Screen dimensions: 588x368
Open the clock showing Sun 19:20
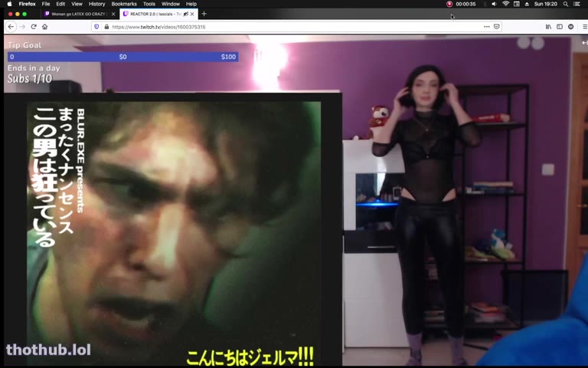tap(546, 4)
